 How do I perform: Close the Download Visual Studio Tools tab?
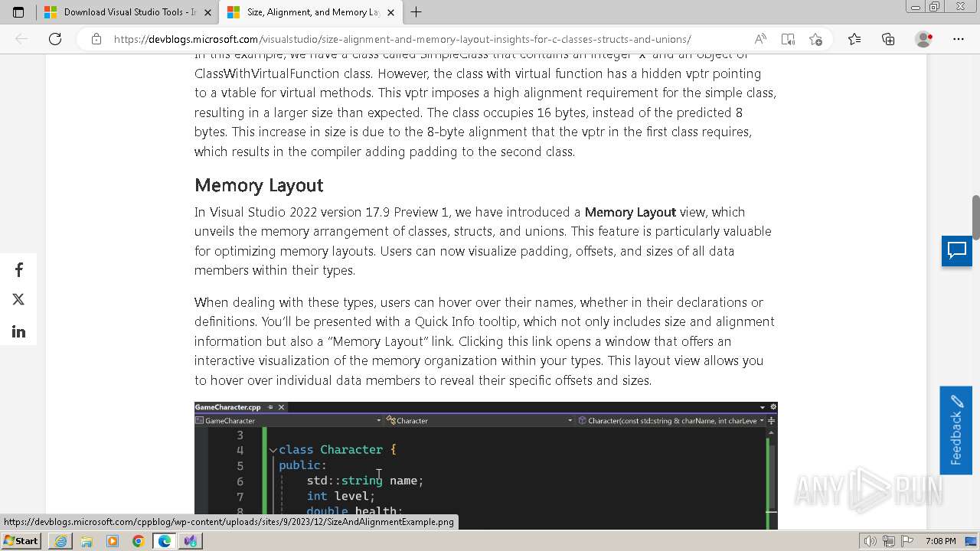point(207,12)
